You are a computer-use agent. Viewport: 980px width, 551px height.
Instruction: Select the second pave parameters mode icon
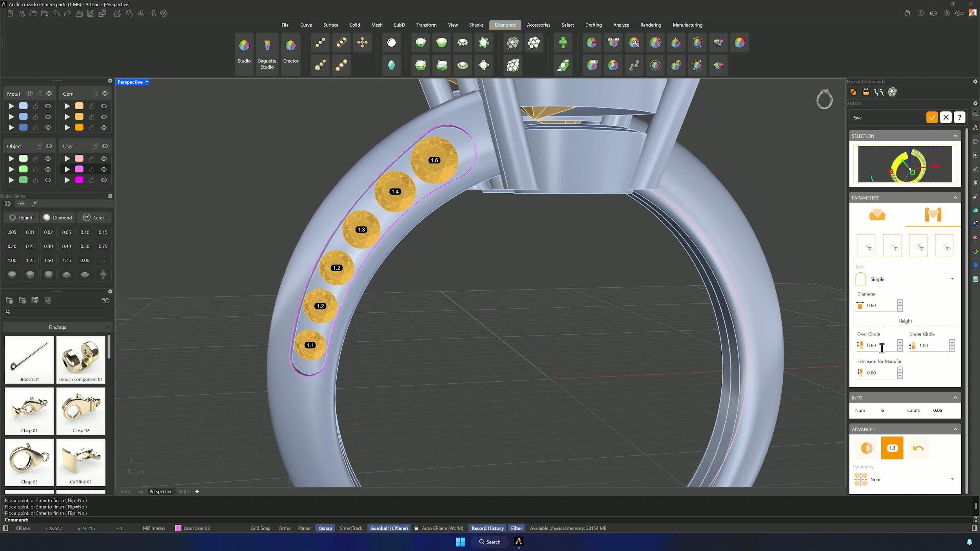pos(933,215)
